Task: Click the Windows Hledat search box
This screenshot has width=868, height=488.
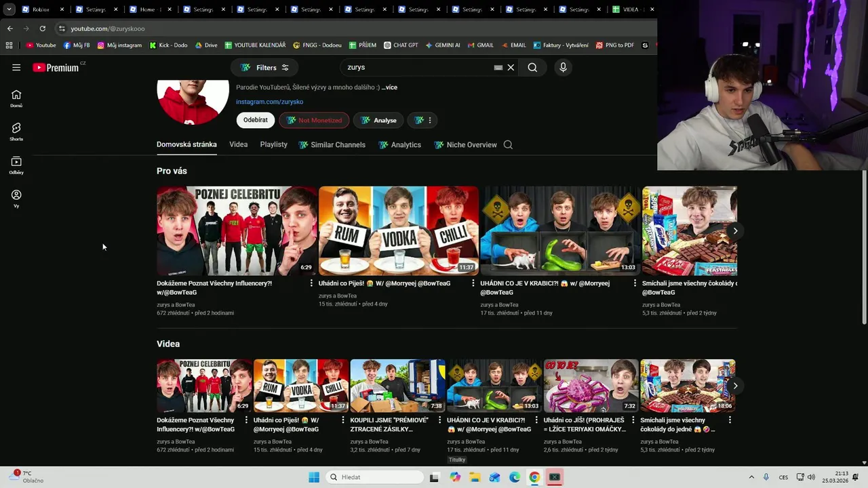Action: tap(374, 477)
